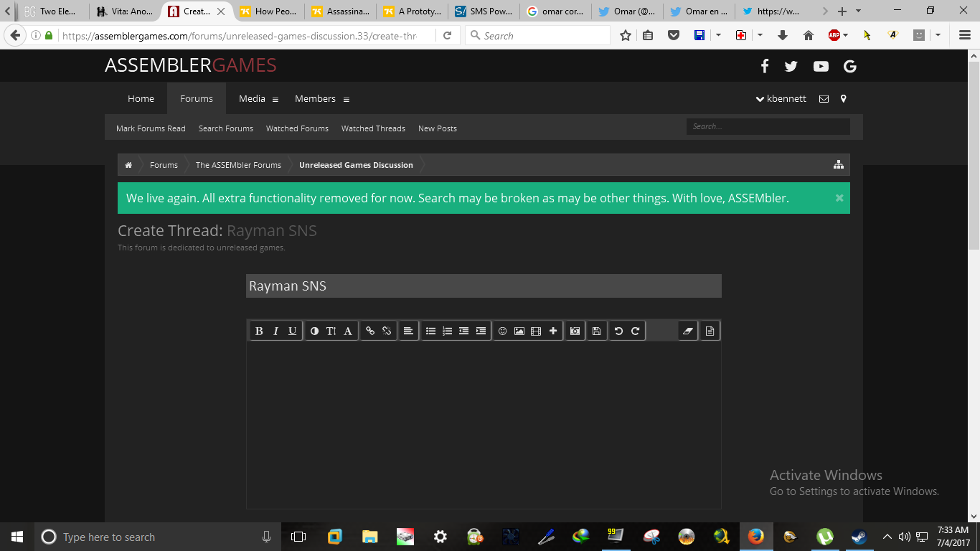Open the font family selector
Viewport: 980px width, 551px height.
coord(348,331)
